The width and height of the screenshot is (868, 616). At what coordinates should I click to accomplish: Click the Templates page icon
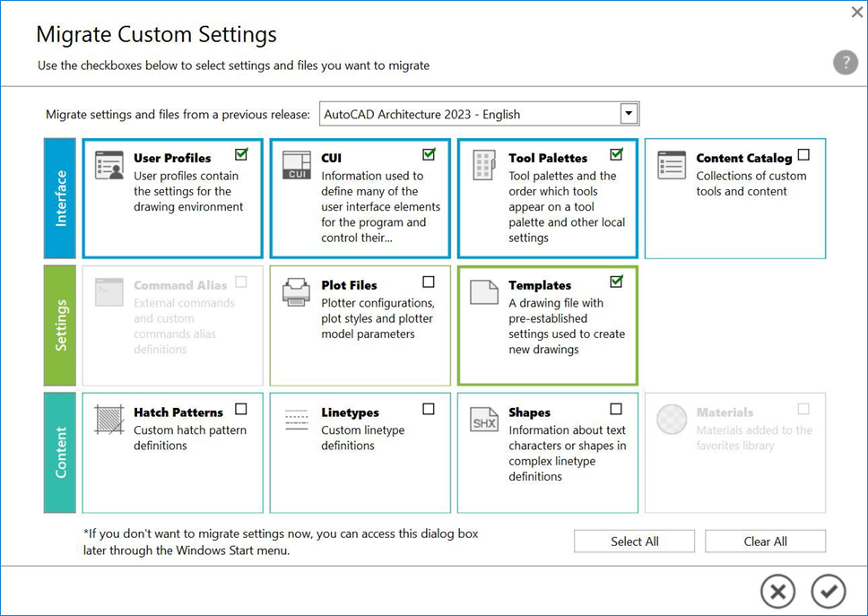point(484,292)
